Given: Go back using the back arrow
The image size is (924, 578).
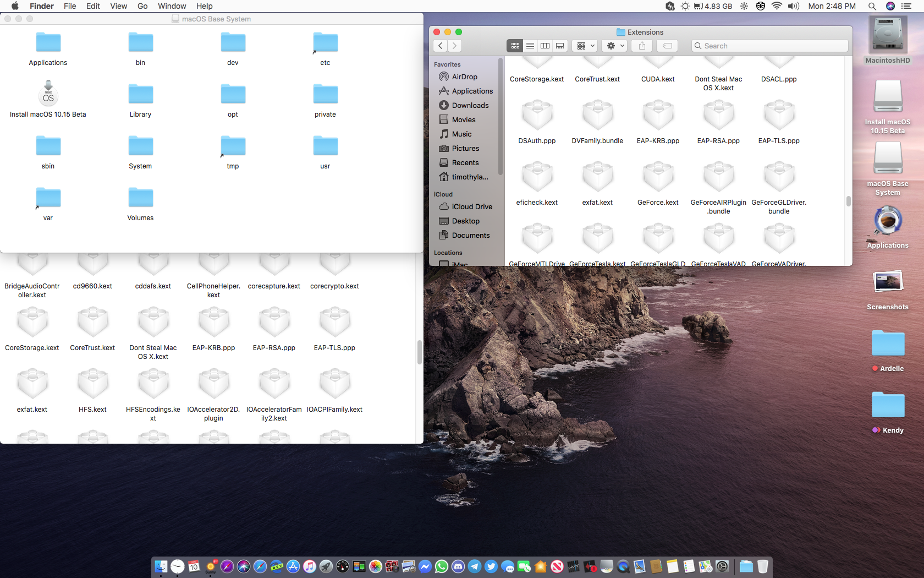Looking at the screenshot, I should point(440,46).
